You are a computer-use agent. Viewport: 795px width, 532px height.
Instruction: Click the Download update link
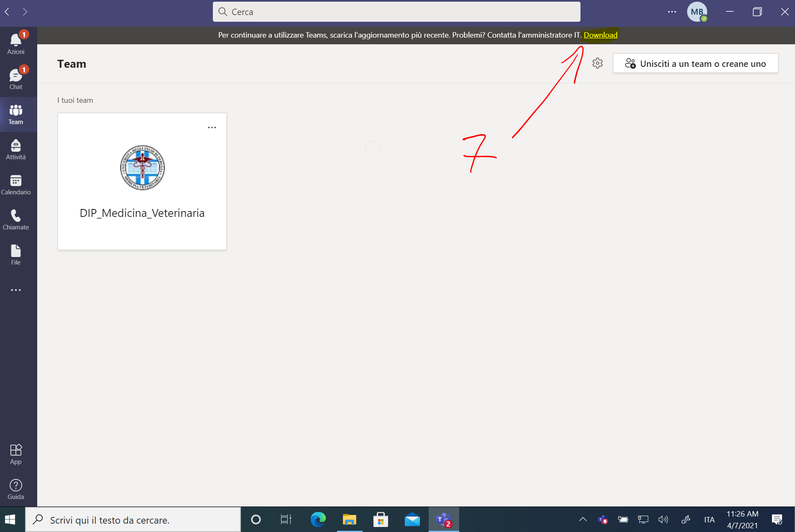tap(600, 35)
